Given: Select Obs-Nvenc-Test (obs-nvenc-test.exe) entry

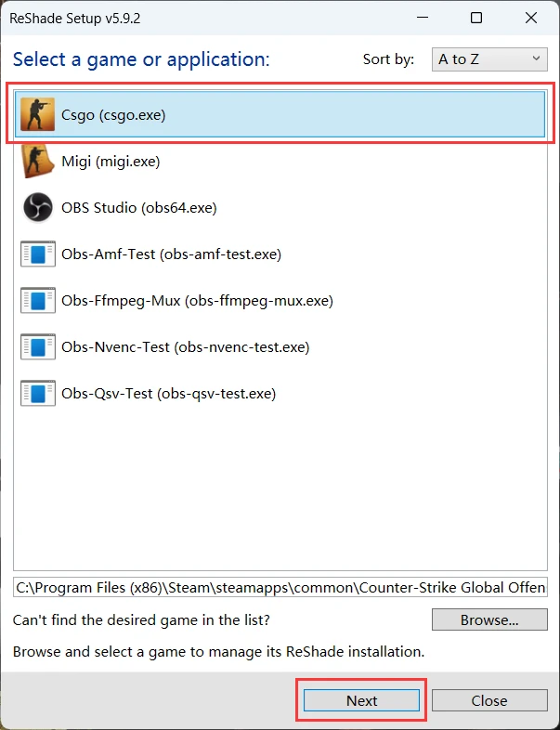Looking at the screenshot, I should point(185,347).
